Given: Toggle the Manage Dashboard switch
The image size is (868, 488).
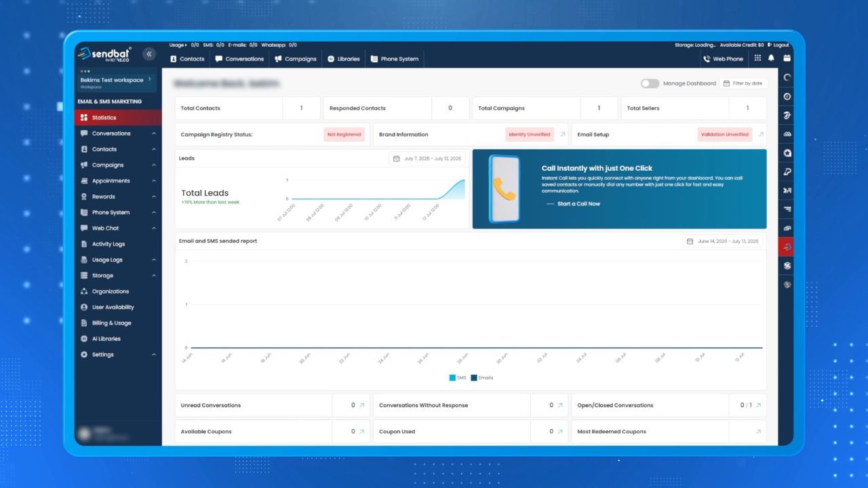Looking at the screenshot, I should pyautogui.click(x=650, y=83).
